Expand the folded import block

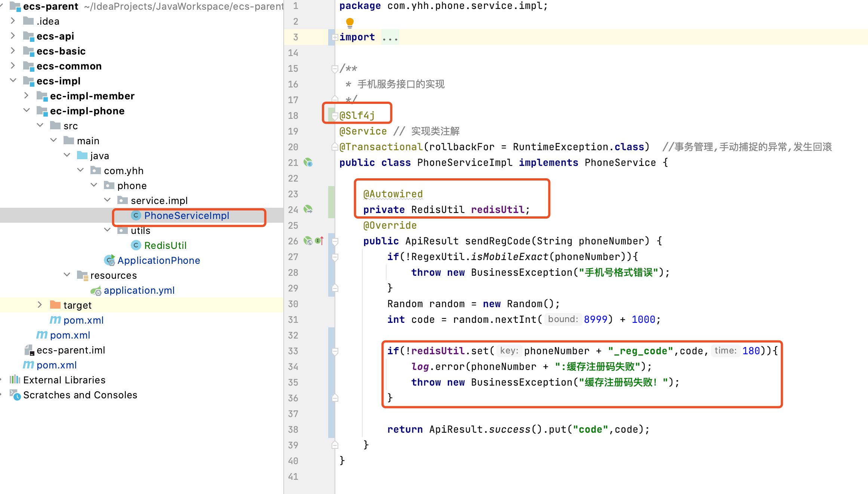pyautogui.click(x=335, y=37)
